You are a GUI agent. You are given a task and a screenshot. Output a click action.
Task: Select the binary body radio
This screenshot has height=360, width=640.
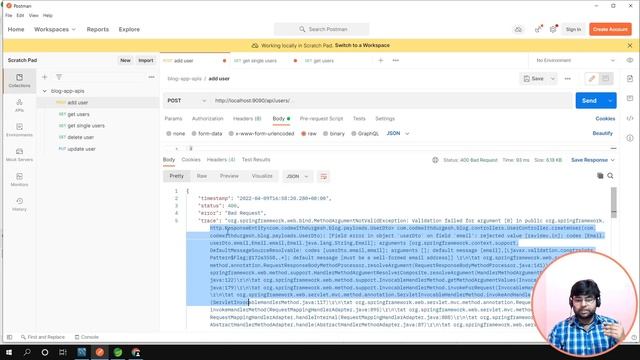(x=325, y=133)
